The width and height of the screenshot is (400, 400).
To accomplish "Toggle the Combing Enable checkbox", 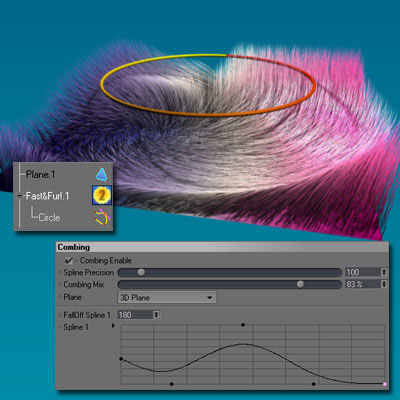I will point(69,260).
